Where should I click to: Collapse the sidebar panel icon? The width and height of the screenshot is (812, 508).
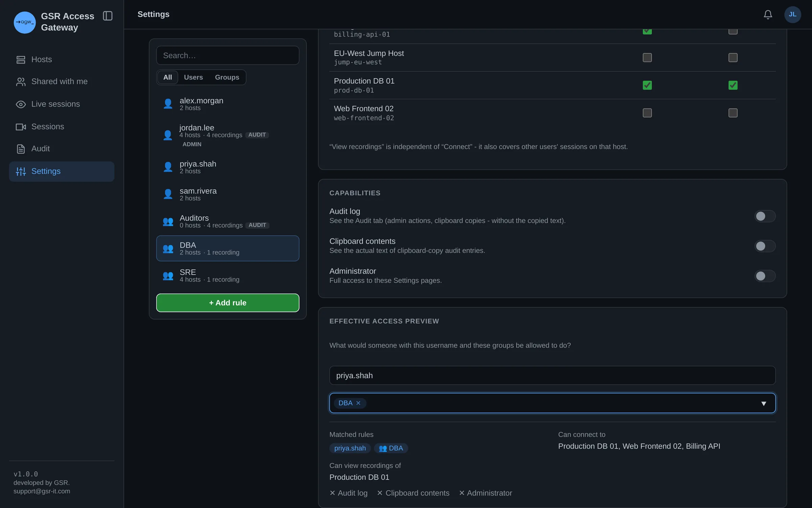tap(108, 16)
